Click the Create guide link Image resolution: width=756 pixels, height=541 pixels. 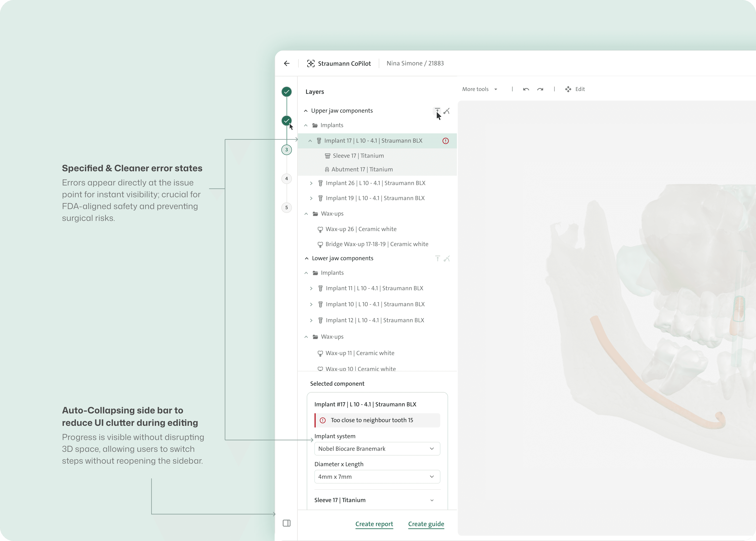point(426,524)
